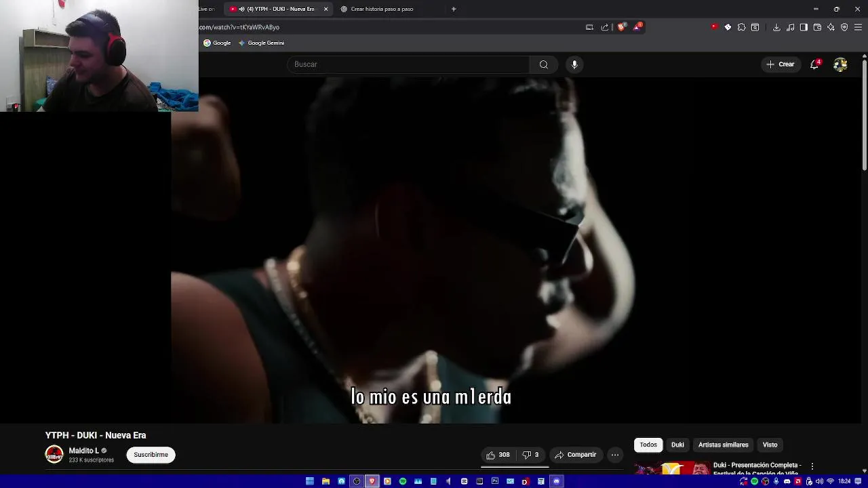Image resolution: width=868 pixels, height=488 pixels.
Task: Open Brave Shields lion icon
Action: point(621,27)
